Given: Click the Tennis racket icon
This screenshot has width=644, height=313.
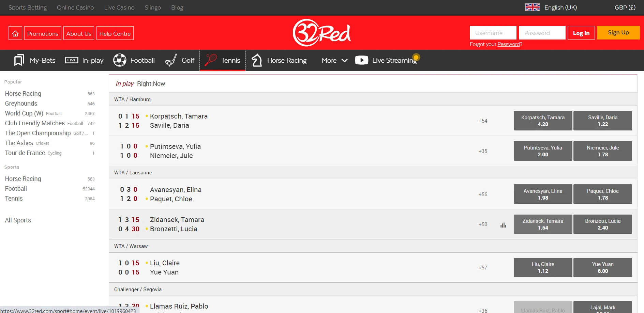Looking at the screenshot, I should 211,60.
